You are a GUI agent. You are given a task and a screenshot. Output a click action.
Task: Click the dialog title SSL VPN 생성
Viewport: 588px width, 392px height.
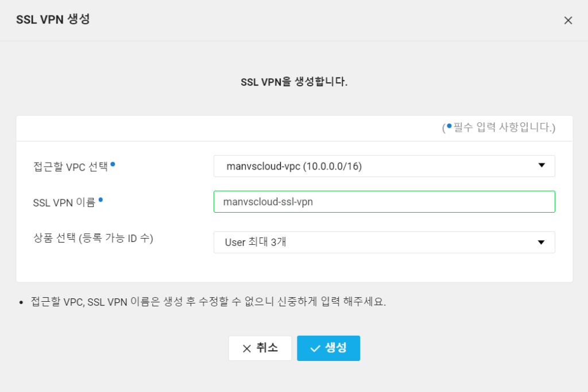coord(53,20)
